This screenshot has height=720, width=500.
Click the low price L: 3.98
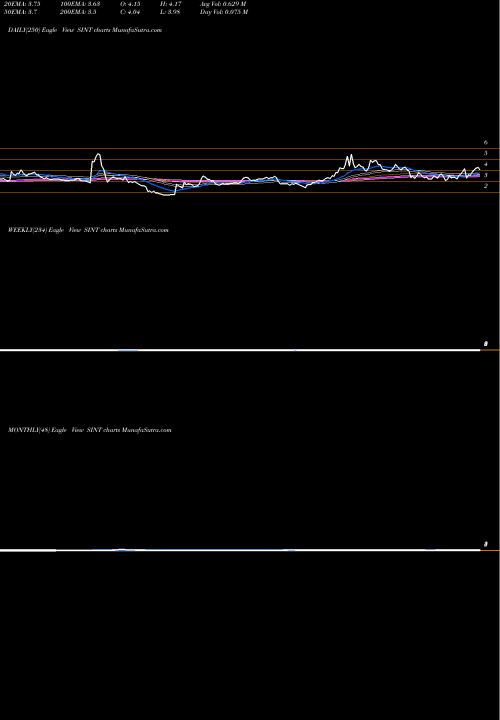click(169, 12)
